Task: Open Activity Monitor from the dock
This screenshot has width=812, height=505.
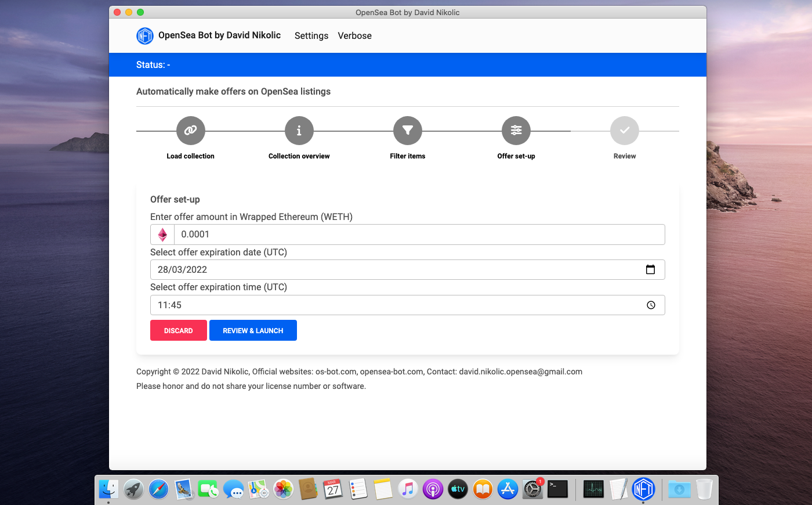Action: click(x=593, y=489)
